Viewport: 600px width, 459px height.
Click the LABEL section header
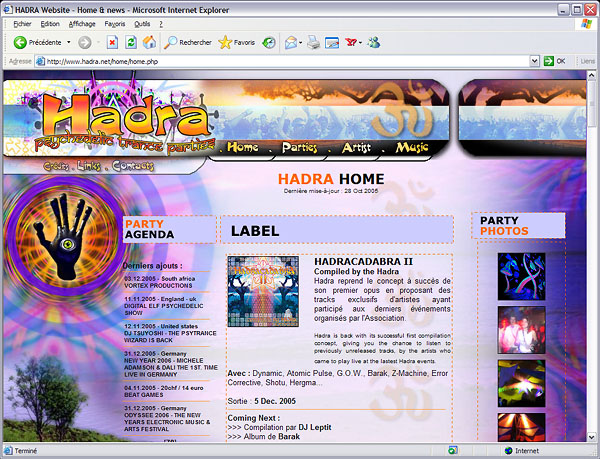pos(337,230)
